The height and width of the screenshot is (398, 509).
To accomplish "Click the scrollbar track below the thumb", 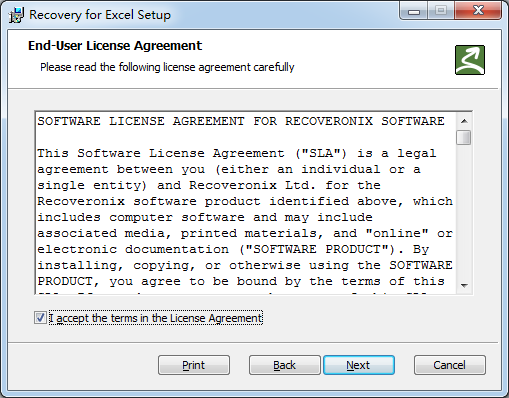I will (x=464, y=212).
